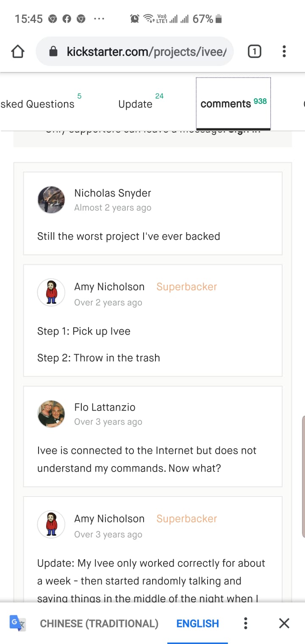Tap the Google Translate icon
The width and height of the screenshot is (305, 644).
[18, 623]
